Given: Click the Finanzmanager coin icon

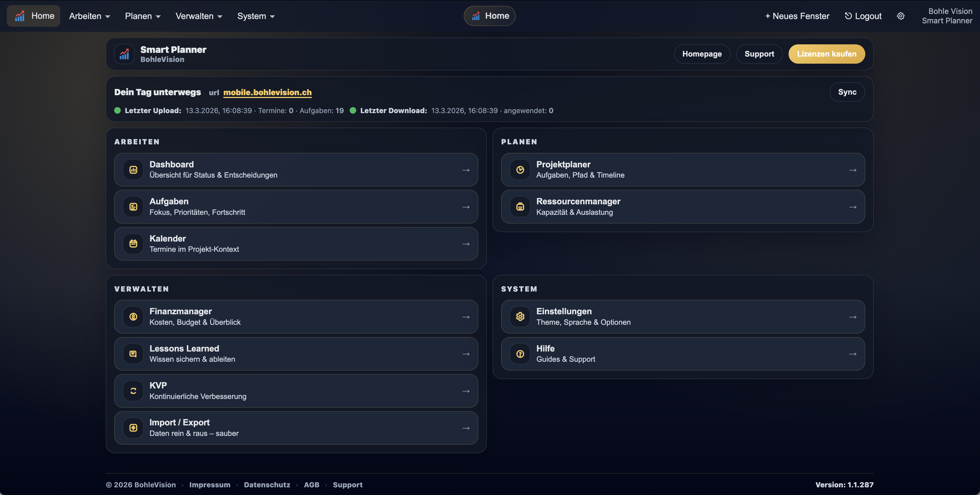Looking at the screenshot, I should pyautogui.click(x=133, y=317).
